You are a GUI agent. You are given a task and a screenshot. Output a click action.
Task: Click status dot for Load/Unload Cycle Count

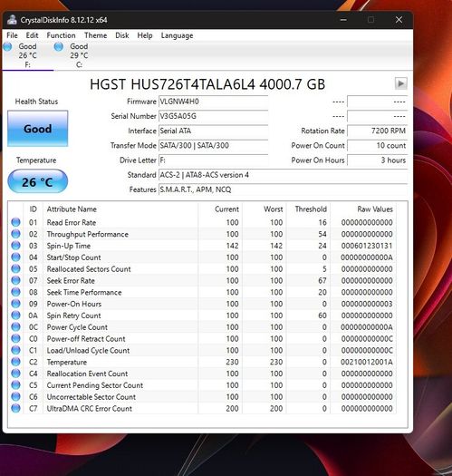(15, 350)
